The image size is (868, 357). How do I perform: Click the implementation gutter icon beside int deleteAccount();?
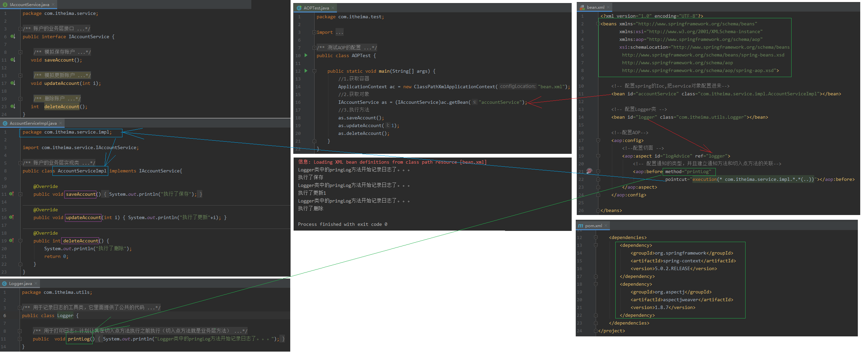coord(13,106)
